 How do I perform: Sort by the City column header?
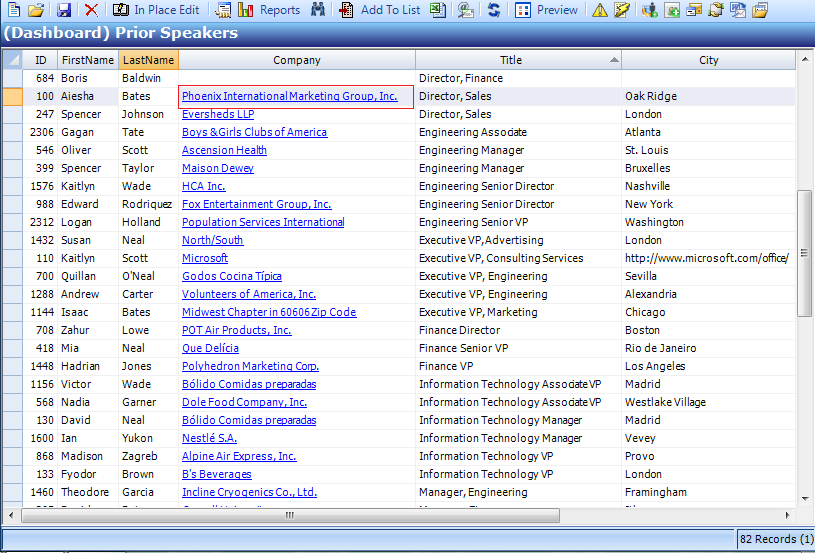coord(708,60)
